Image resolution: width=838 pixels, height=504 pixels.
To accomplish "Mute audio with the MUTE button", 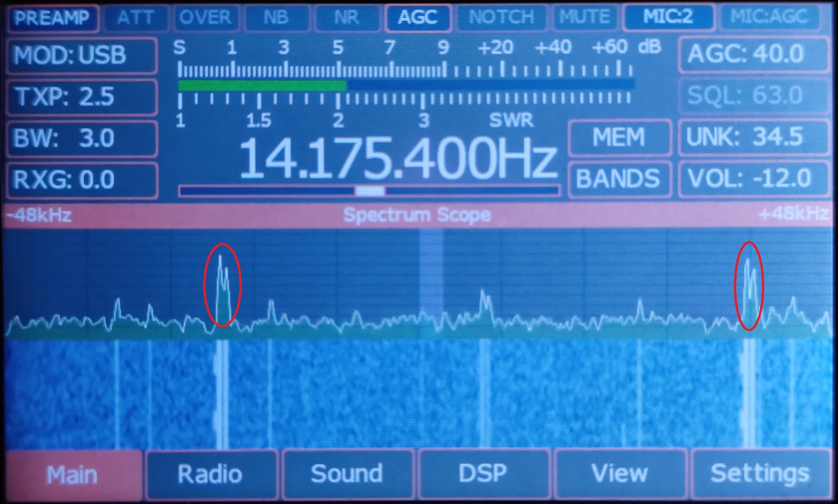I will [x=585, y=18].
